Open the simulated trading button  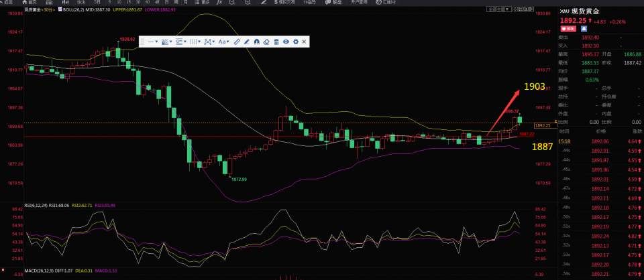click(284, 2)
